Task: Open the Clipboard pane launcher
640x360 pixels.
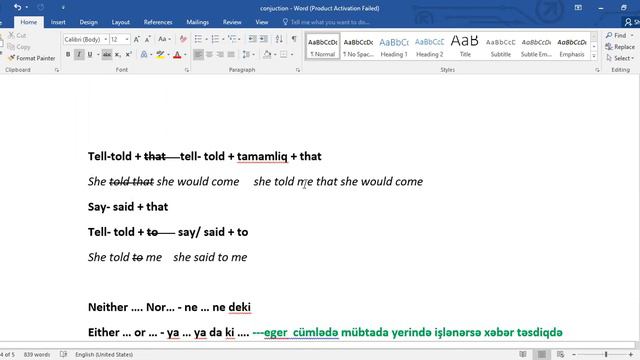Action: [x=57, y=70]
